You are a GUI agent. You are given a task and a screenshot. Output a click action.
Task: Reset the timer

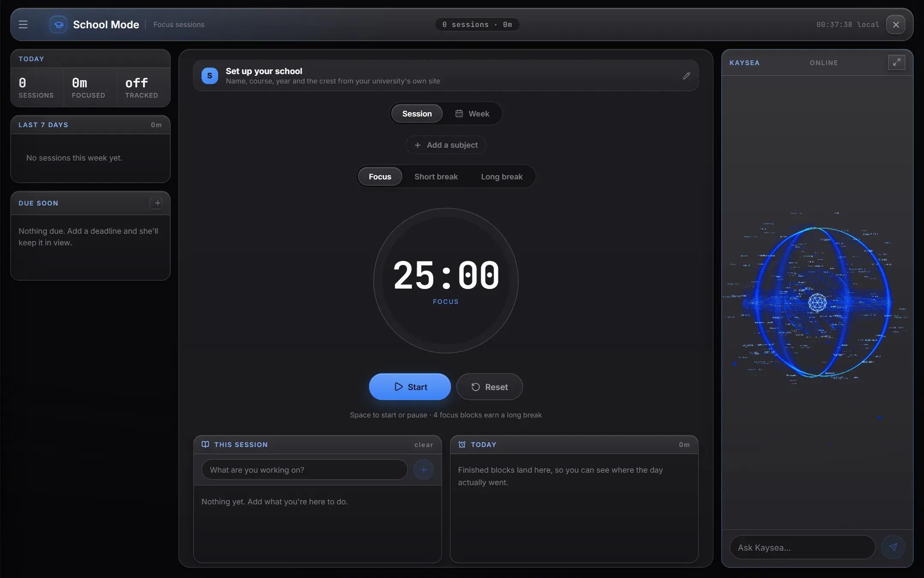(x=489, y=387)
